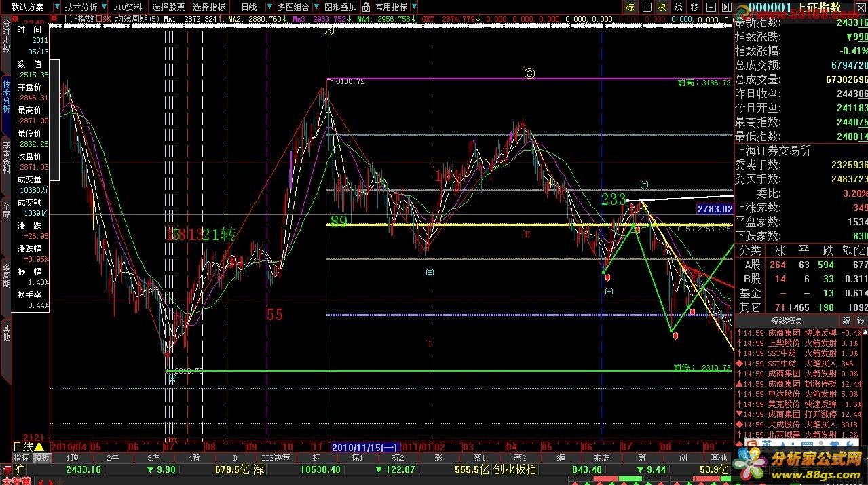Open the 多图组合 dropdown
This screenshot has height=485, width=868.
coord(296,7)
